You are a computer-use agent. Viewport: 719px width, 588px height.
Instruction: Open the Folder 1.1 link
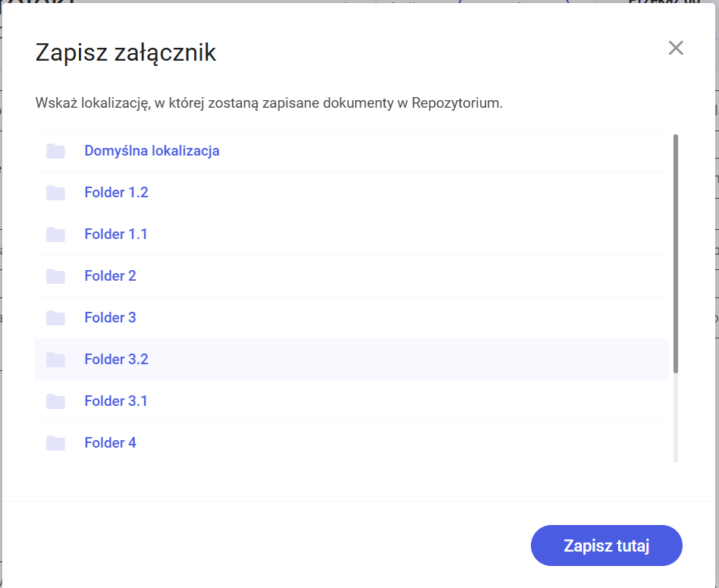pyautogui.click(x=116, y=234)
